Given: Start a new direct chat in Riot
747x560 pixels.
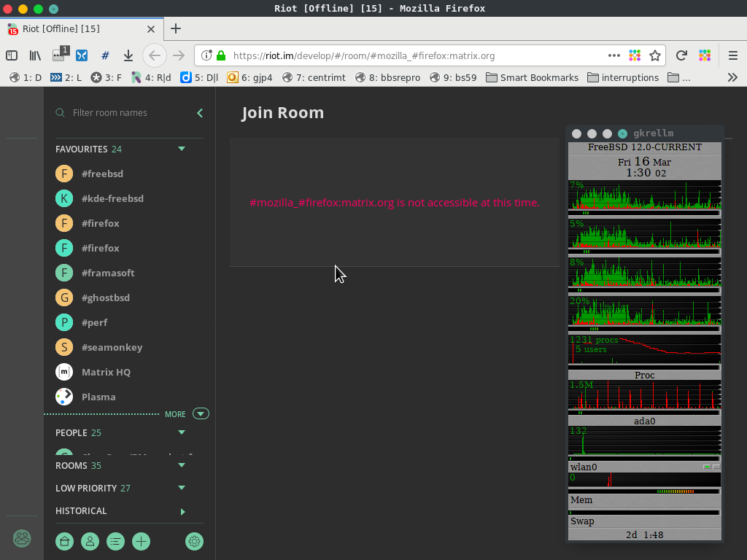Looking at the screenshot, I should pos(90,541).
